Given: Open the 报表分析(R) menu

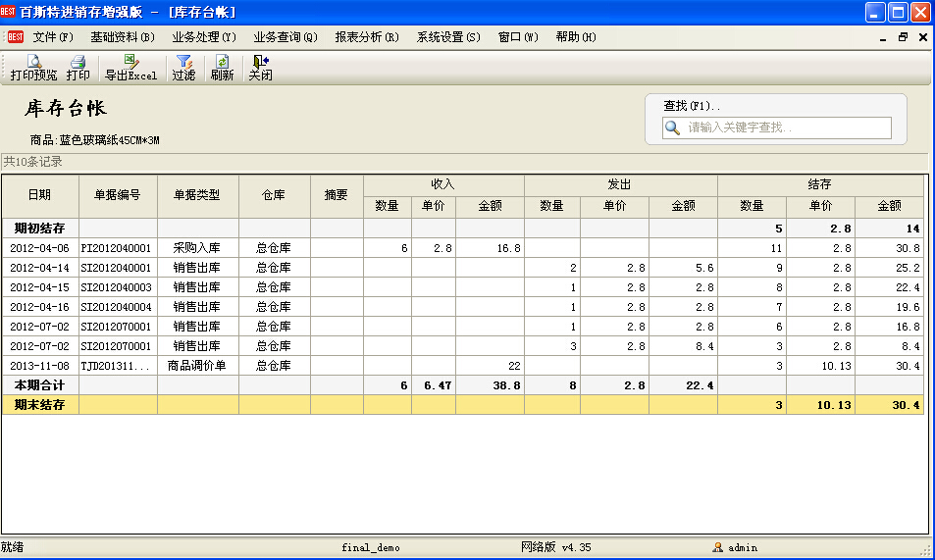Looking at the screenshot, I should [x=367, y=37].
